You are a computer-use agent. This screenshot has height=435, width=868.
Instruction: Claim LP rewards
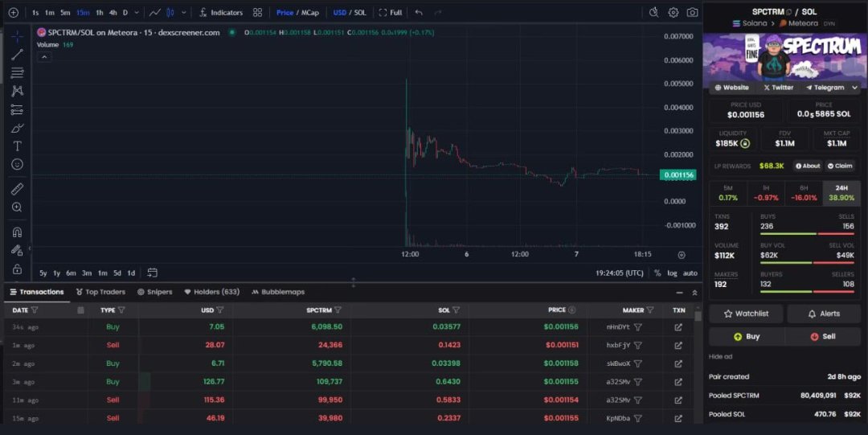tap(840, 166)
